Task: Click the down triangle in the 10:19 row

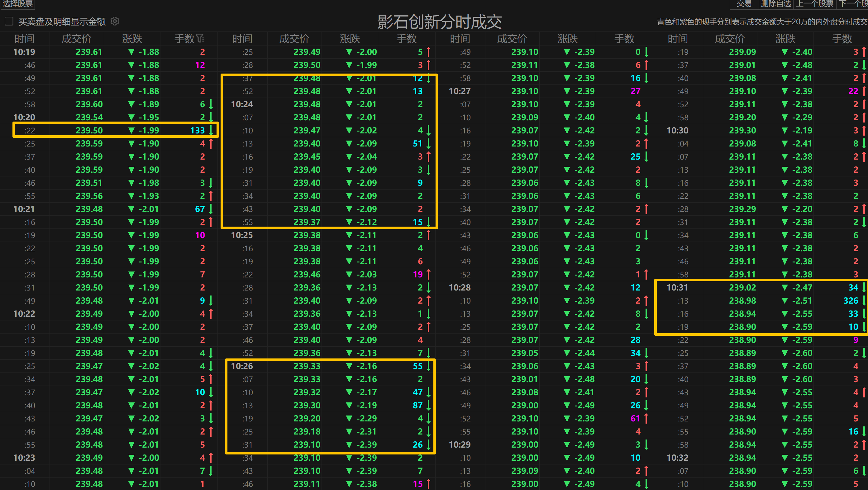Action: click(x=131, y=52)
